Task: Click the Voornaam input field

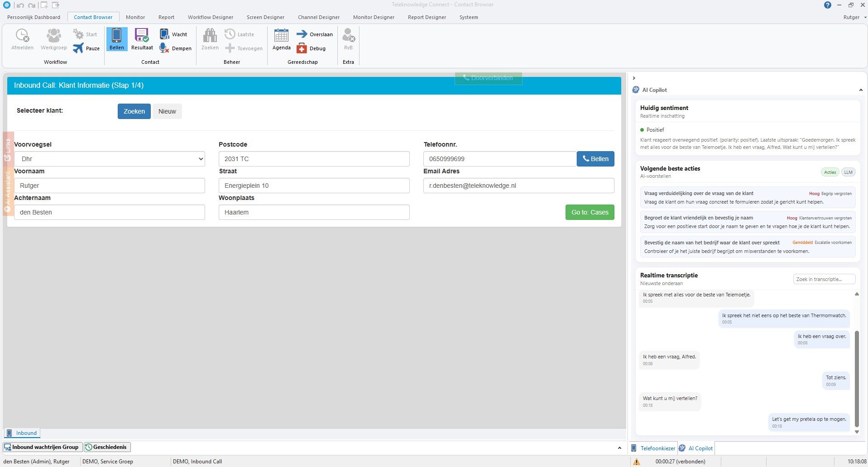Action: pyautogui.click(x=110, y=186)
